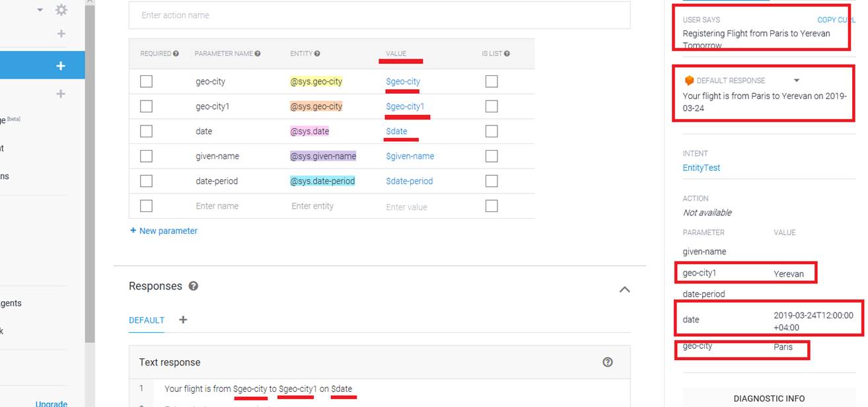Click help icon next to Parameter Name column

tap(258, 54)
